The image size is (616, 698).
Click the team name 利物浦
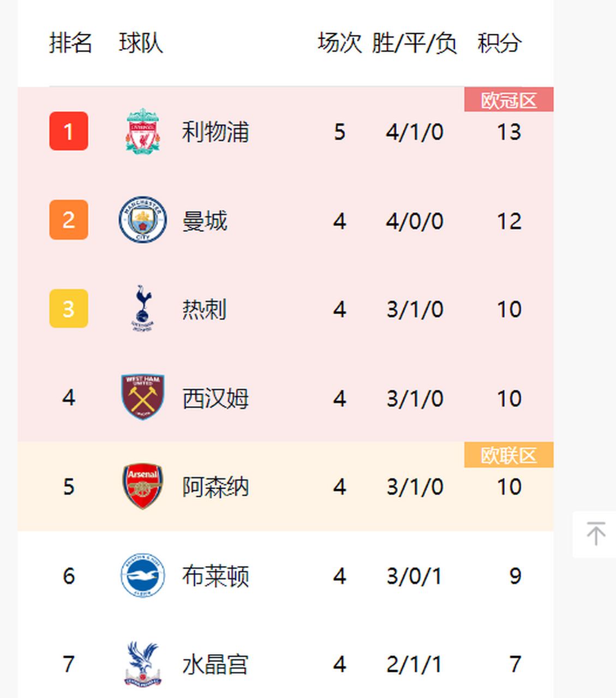[215, 132]
